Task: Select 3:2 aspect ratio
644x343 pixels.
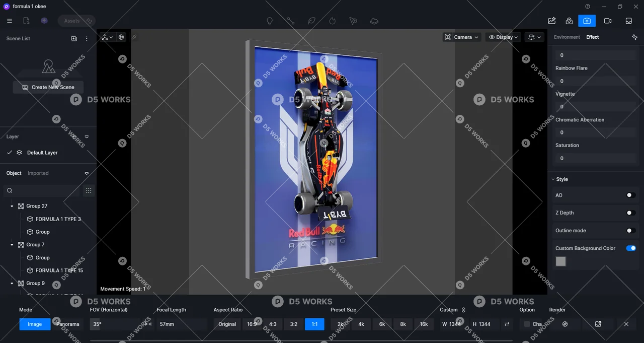Action: coord(294,324)
